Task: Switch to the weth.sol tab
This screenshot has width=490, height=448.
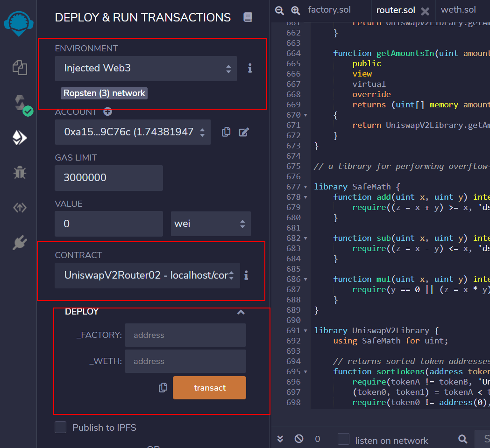Action: pyautogui.click(x=458, y=10)
